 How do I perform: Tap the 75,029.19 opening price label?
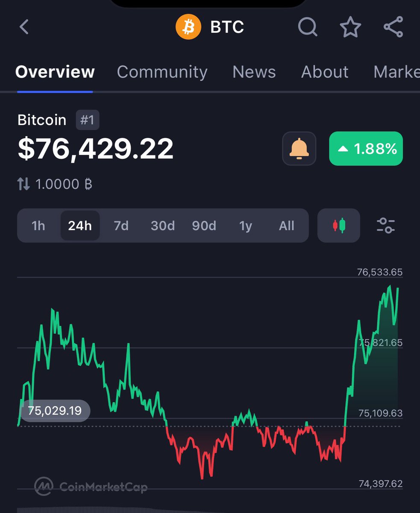tap(55, 411)
